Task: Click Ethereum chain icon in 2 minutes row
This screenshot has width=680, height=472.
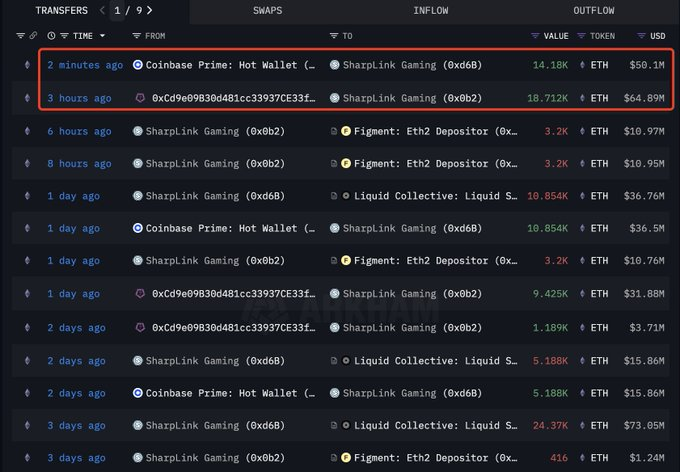Action: click(x=27, y=65)
